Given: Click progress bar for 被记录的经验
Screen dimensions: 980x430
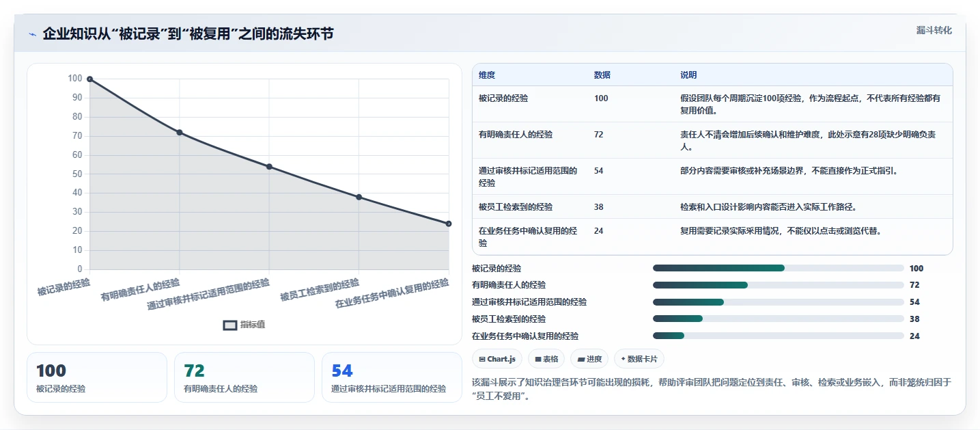Looking at the screenshot, I should (779, 268).
